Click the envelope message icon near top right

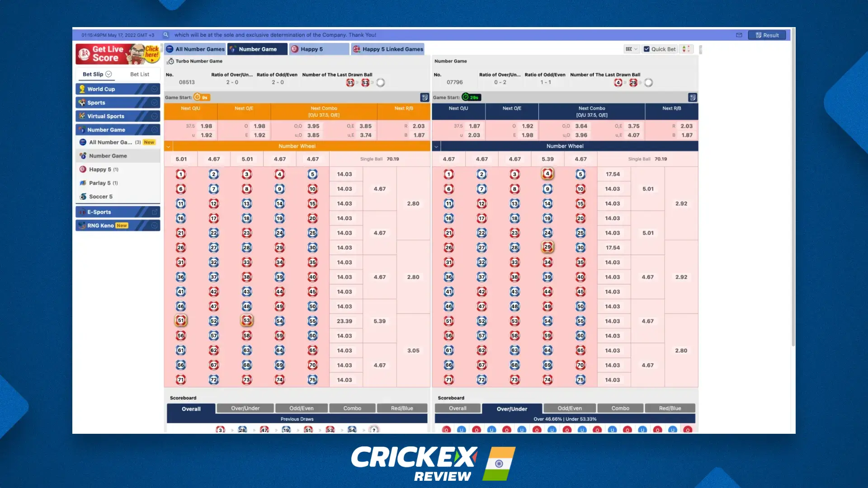(739, 35)
